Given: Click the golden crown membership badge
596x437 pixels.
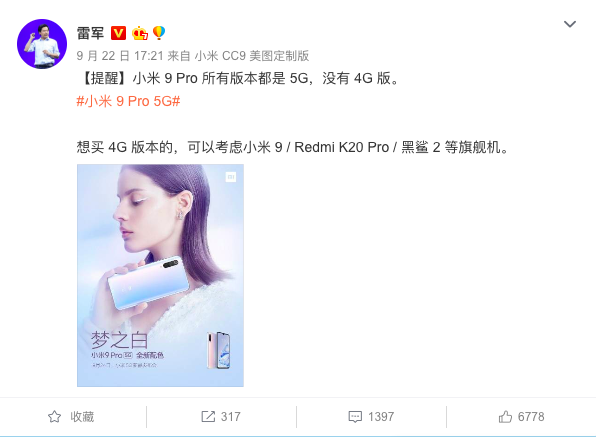Looking at the screenshot, I should point(139,33).
